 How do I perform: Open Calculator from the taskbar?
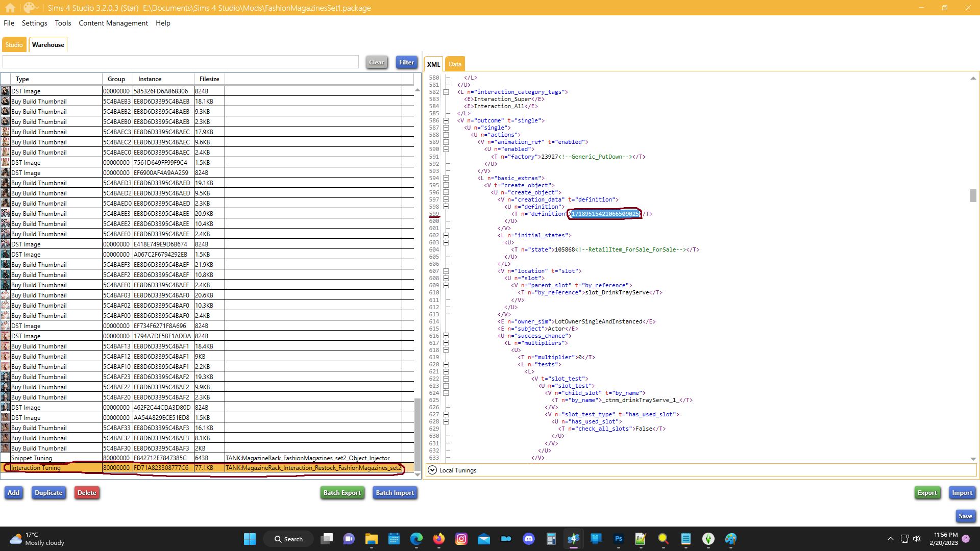coord(551,539)
